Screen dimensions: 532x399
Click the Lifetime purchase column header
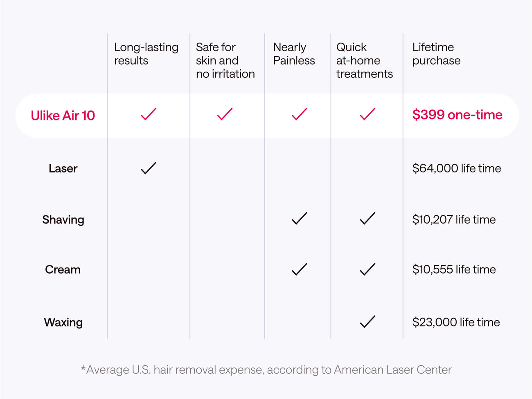point(436,54)
